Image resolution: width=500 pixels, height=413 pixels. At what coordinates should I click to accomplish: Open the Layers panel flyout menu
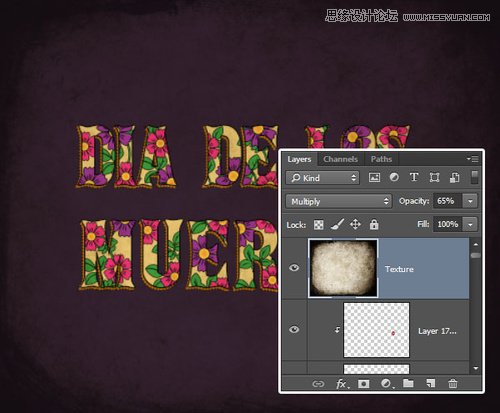pos(473,159)
